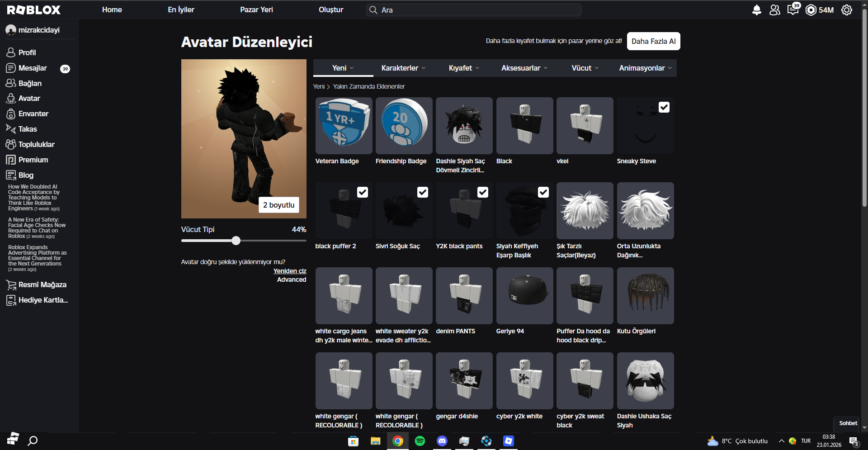Open Pazar Yeri in the top navigation
This screenshot has height=450, width=868.
tap(256, 9)
